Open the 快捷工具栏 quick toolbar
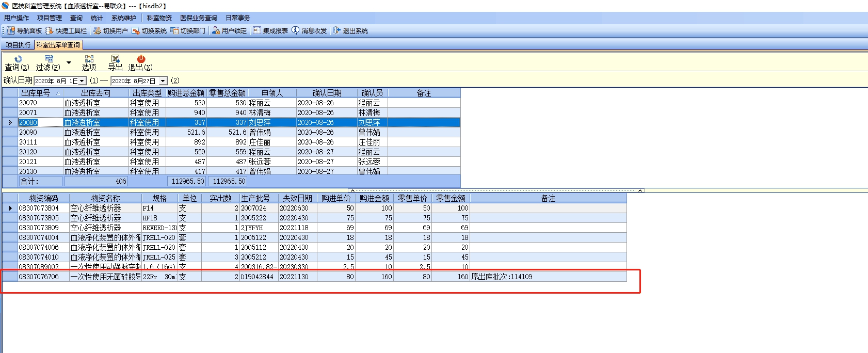 49,30
